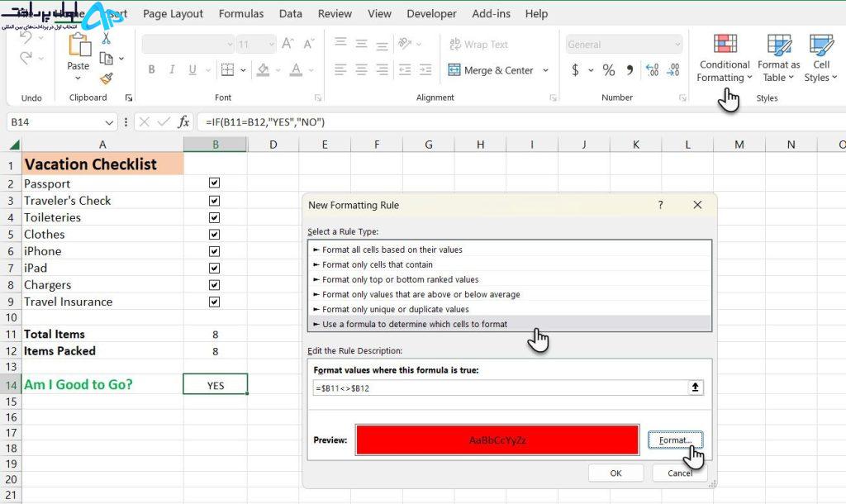
Task: Click the Bottom Align icon
Action: click(x=382, y=45)
